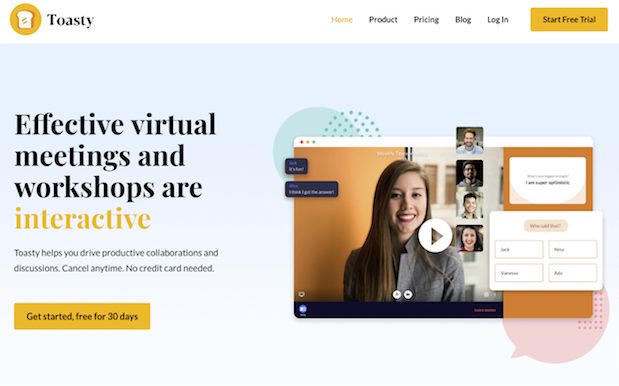619x386 pixels.
Task: Open the Product menu item
Action: click(383, 19)
